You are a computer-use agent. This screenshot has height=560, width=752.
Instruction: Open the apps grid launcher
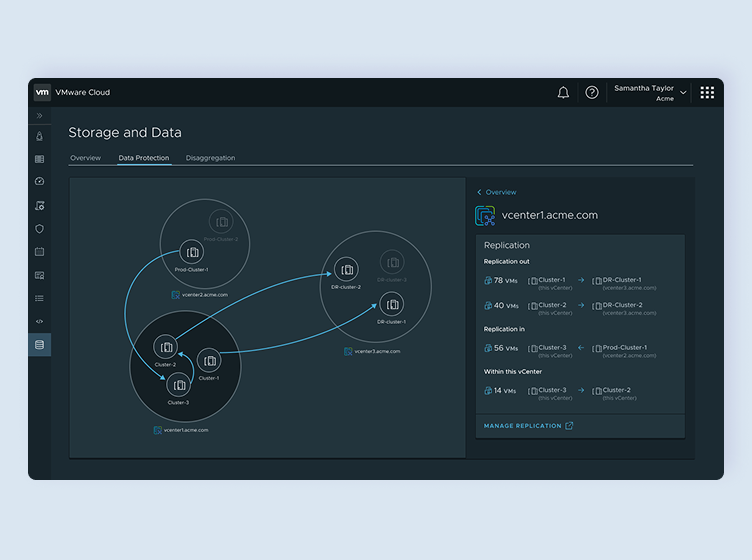point(707,93)
